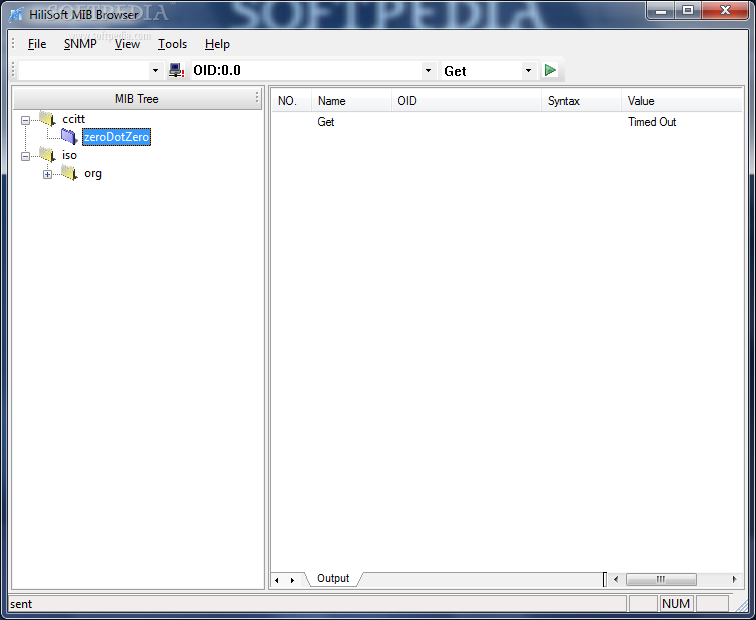Viewport: 756px width, 620px height.
Task: Click the sent status bar text
Action: point(21,604)
